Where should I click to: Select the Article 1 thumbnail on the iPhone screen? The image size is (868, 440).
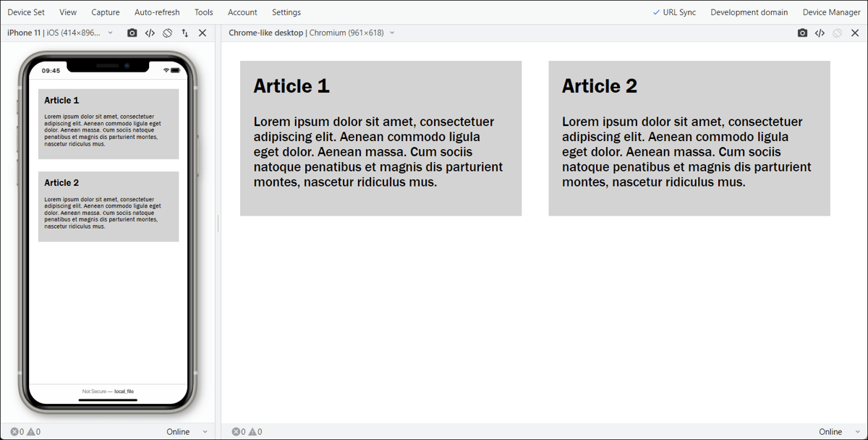pyautogui.click(x=108, y=124)
